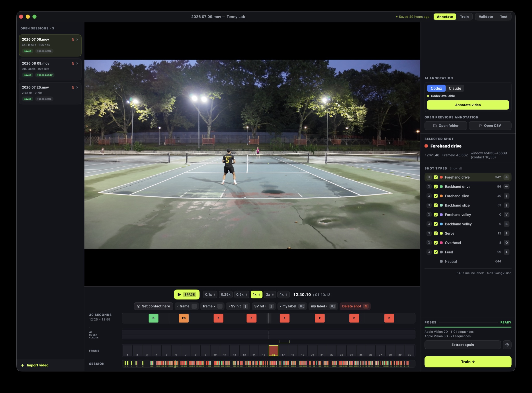Show all shot types link
The image size is (532, 393).
point(456,168)
